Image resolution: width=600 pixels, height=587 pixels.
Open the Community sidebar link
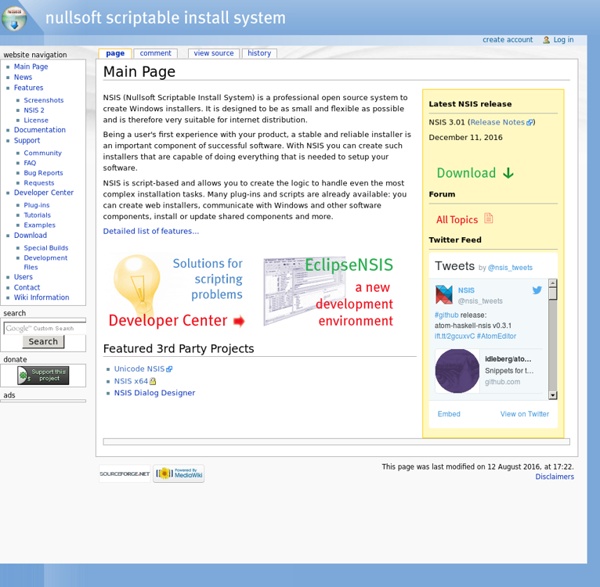coord(42,153)
